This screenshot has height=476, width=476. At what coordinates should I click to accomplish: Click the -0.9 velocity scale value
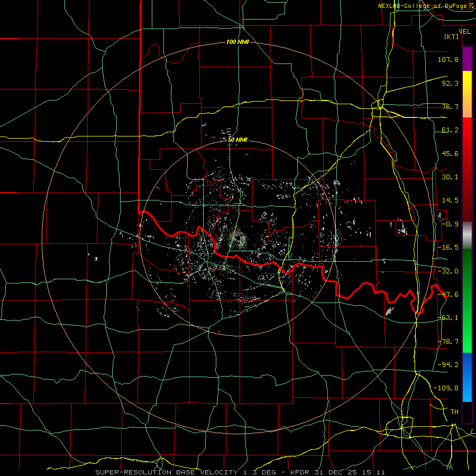click(450, 224)
